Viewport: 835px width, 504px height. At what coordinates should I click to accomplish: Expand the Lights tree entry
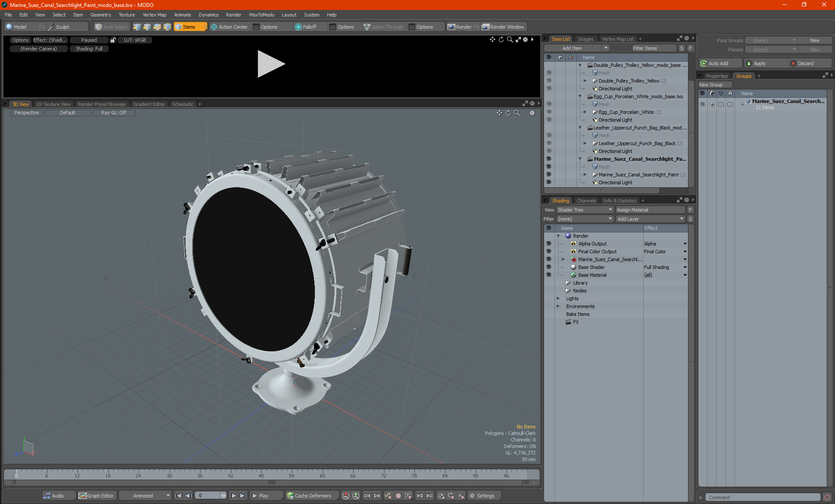pos(558,298)
